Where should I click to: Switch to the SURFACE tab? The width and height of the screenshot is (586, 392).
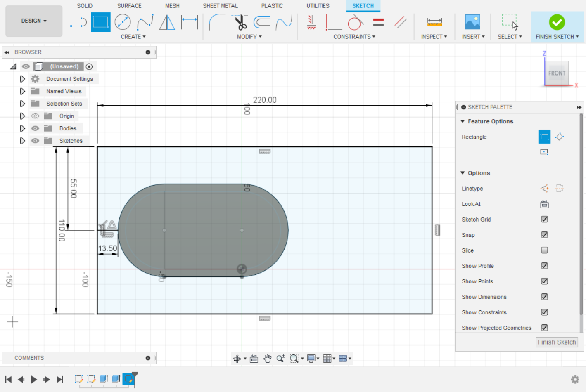pos(129,6)
